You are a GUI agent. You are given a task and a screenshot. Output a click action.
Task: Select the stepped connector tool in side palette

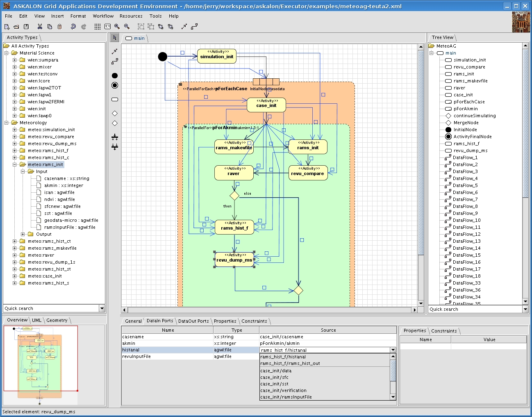click(115, 62)
